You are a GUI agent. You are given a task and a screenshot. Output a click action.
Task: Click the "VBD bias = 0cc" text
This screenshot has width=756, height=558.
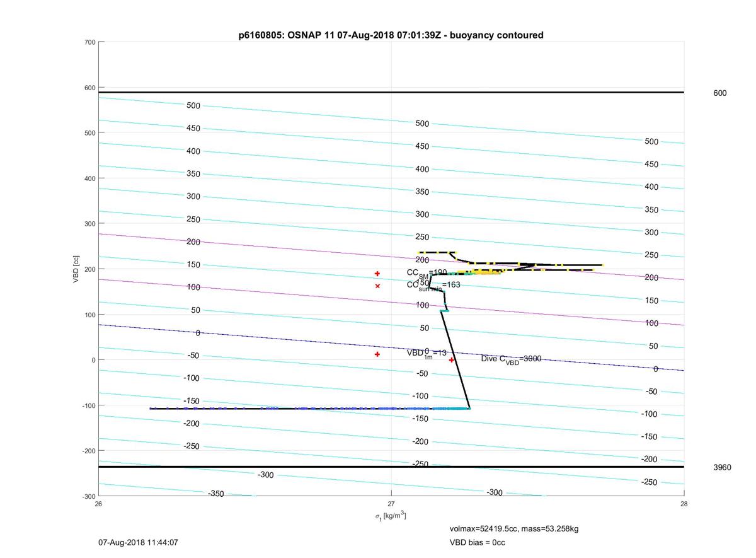pyautogui.click(x=477, y=542)
